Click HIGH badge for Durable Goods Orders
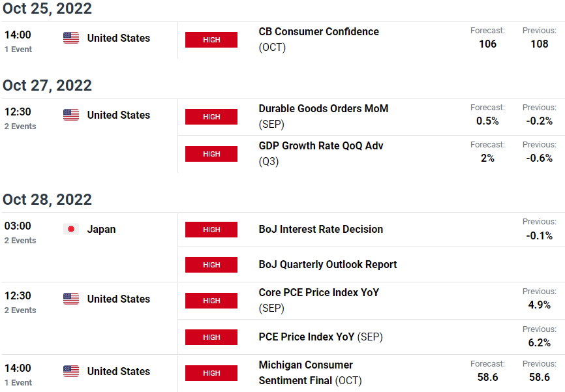The height and width of the screenshot is (392, 565). (x=211, y=117)
